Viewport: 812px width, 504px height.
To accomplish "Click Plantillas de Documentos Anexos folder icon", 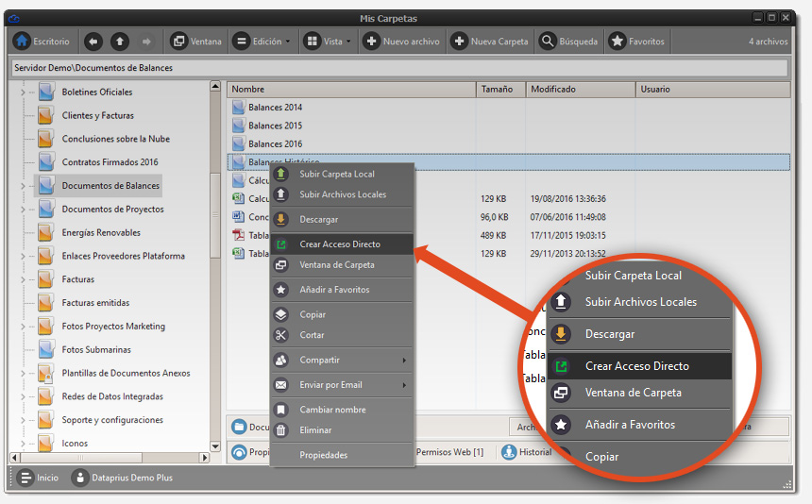I will pos(45,373).
